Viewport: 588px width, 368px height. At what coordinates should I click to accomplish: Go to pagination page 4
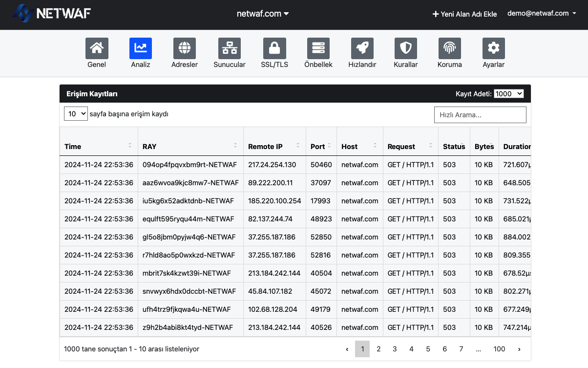click(x=411, y=349)
